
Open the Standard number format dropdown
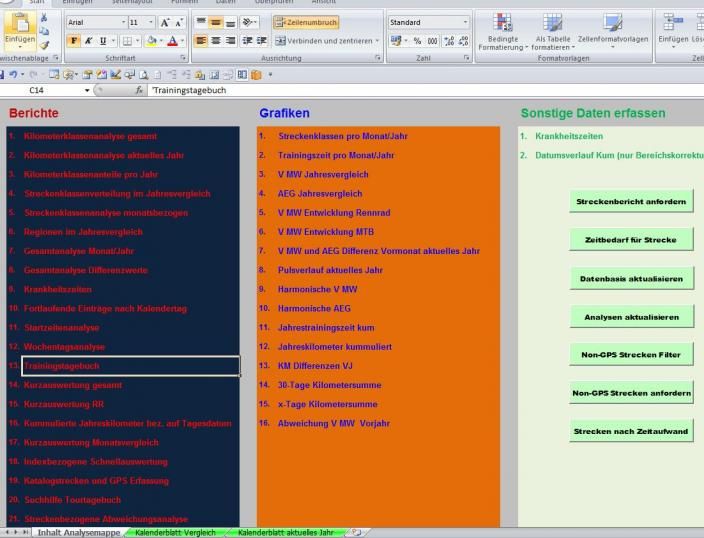pyautogui.click(x=465, y=22)
